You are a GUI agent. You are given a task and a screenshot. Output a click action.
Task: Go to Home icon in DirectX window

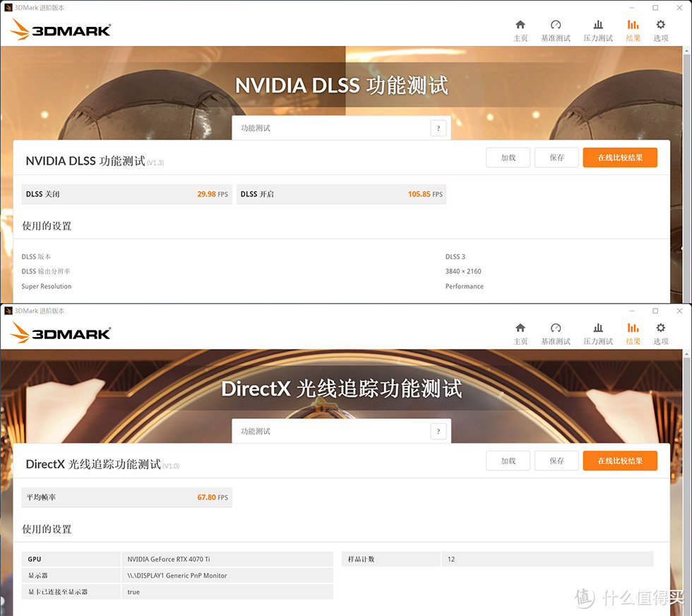point(520,328)
